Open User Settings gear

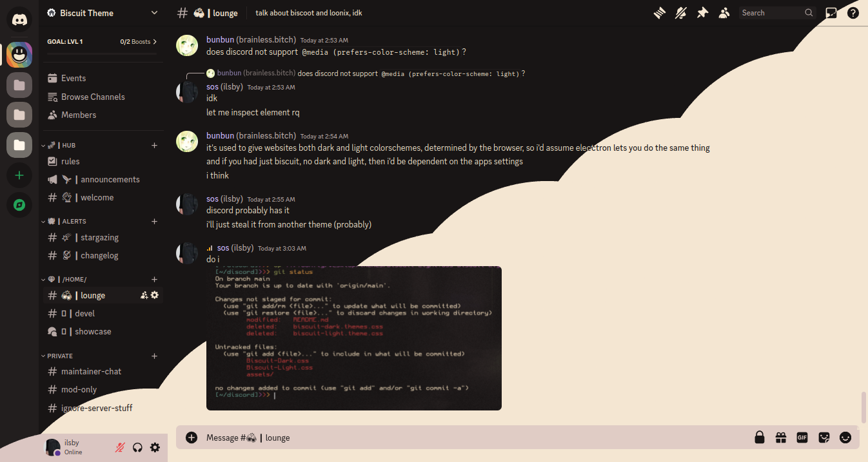[155, 447]
